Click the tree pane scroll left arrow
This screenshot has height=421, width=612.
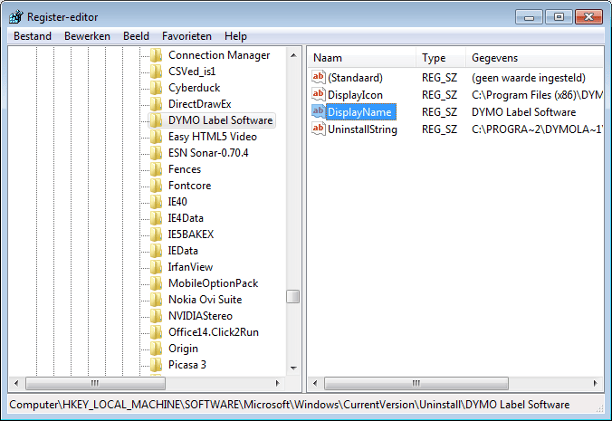tap(16, 383)
